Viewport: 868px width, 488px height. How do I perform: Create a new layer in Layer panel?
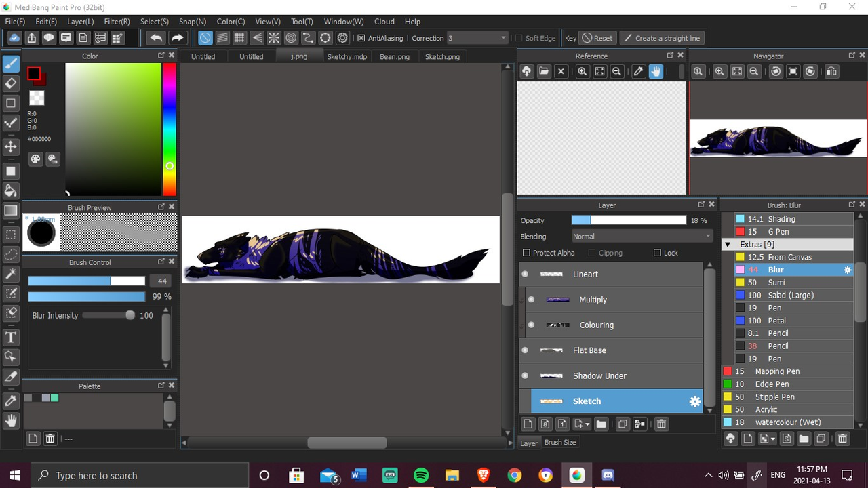528,424
